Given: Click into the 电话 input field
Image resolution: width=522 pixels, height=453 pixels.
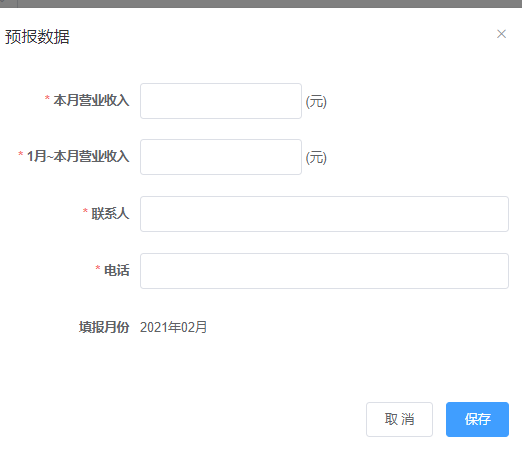Looking at the screenshot, I should (x=324, y=271).
